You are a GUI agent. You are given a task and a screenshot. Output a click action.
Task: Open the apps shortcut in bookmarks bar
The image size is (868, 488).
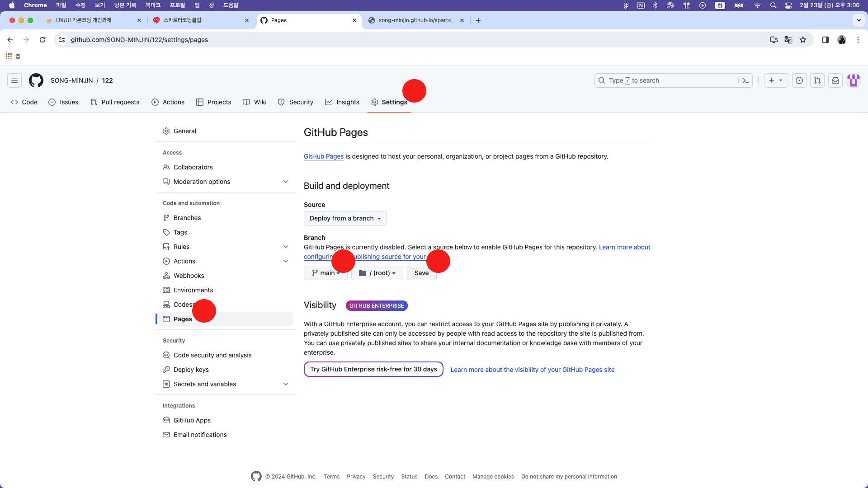(13, 56)
